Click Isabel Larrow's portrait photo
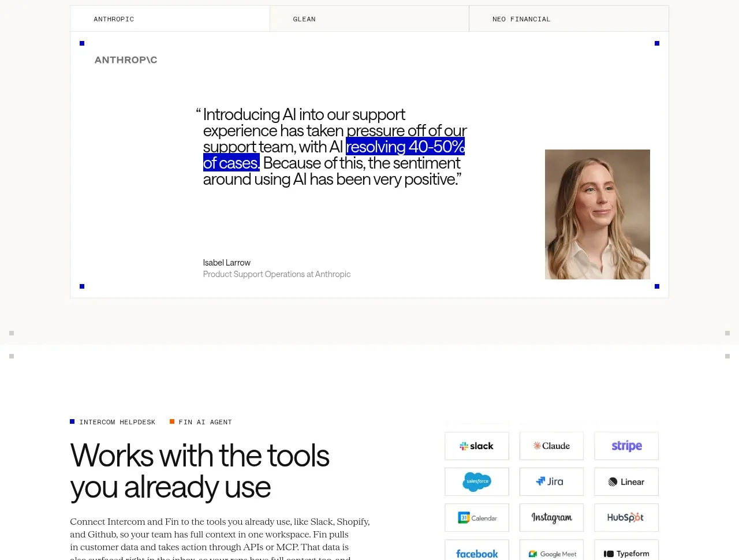The width and height of the screenshot is (739, 560). pos(598,214)
